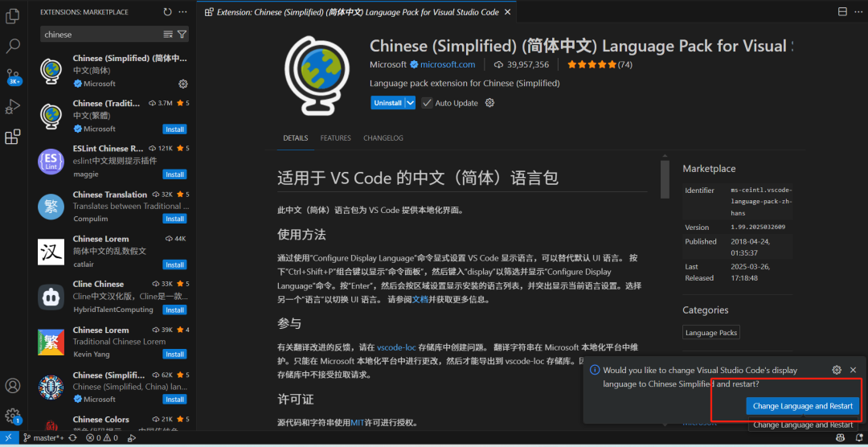Click the 汉 Chinese Lorem extension icon
Viewport: 868px width, 447px height.
coord(51,252)
